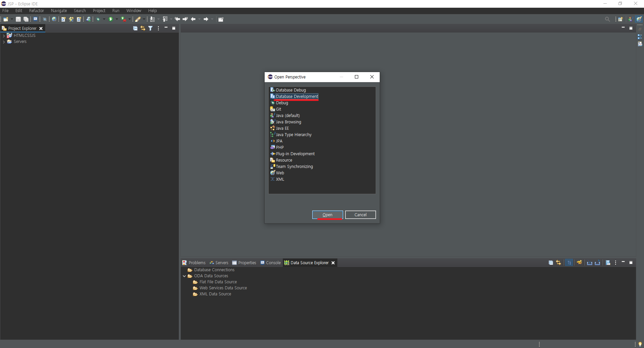Toggle Link with Editor in Data Source Explorer
The image size is (644, 348).
click(558, 263)
